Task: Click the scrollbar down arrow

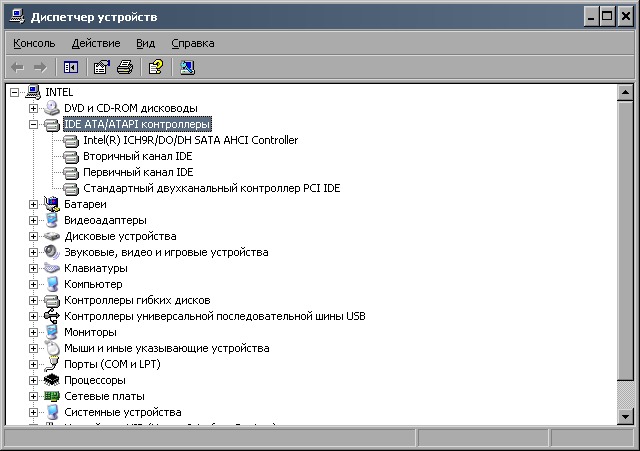Action: pos(625,417)
